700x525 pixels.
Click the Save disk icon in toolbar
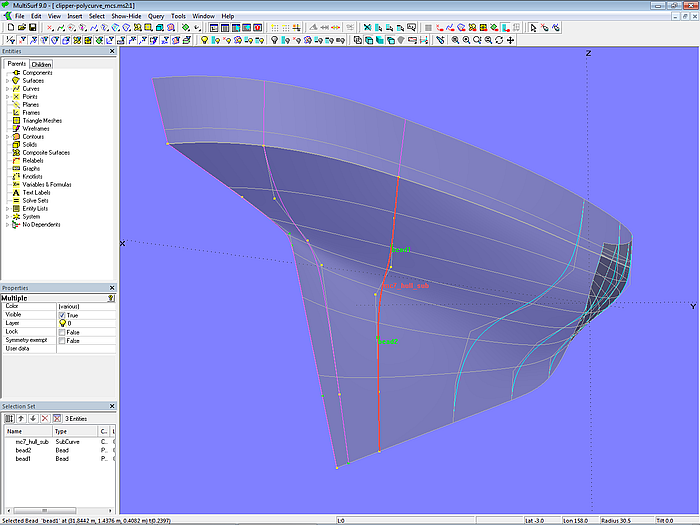point(32,28)
